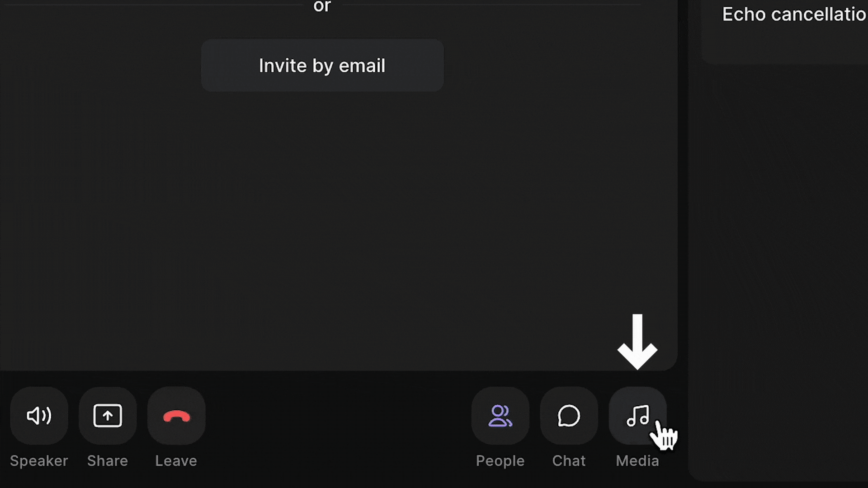Click the white downward arrow above Media
The height and width of the screenshot is (488, 868).
pos(637,342)
